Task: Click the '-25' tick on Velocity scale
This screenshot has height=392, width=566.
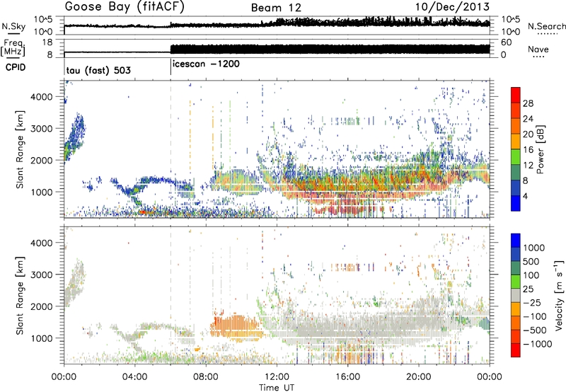Action: [532, 303]
